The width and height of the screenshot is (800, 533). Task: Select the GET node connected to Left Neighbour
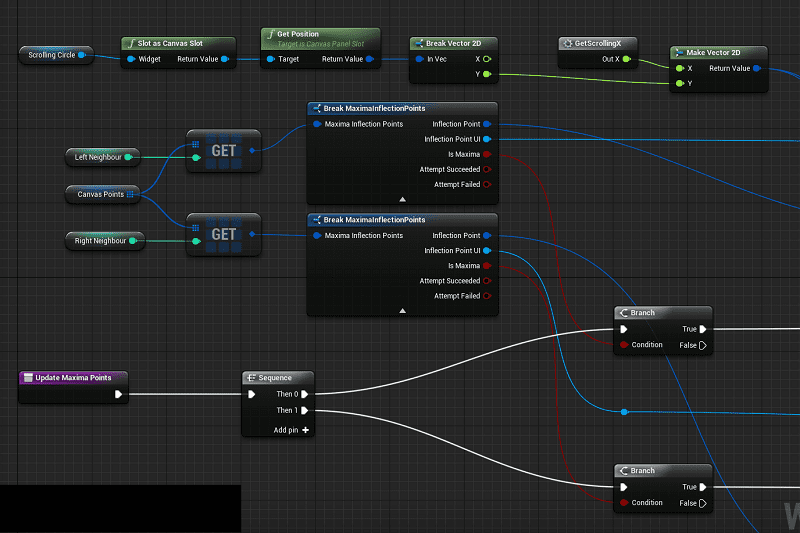[223, 151]
